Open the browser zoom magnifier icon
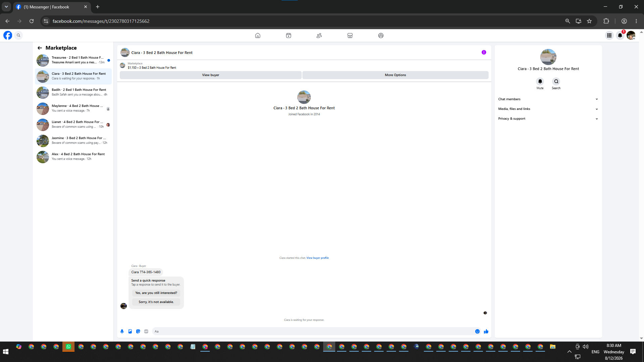 coord(567,21)
